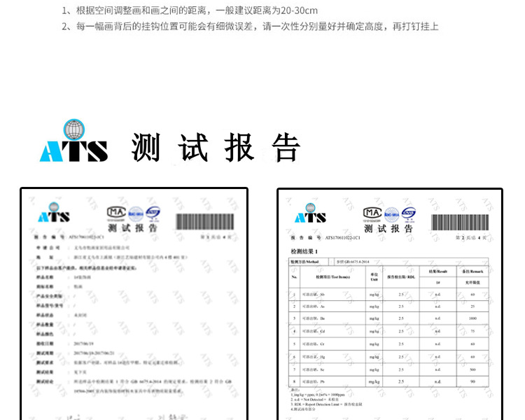Click the Cd test item in row 4

point(314,331)
